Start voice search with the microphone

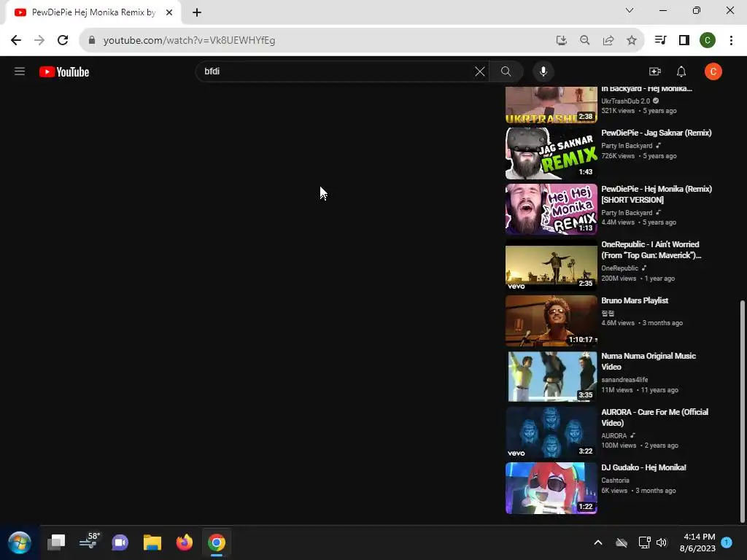[x=543, y=71]
